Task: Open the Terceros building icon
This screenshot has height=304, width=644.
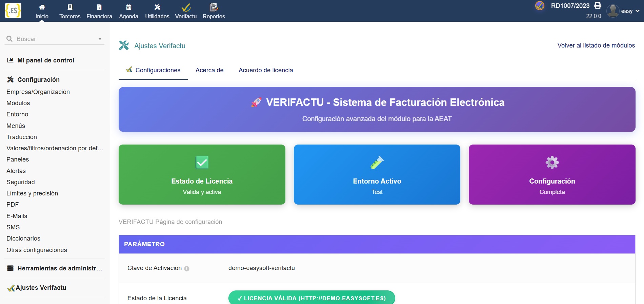Action: point(70,7)
